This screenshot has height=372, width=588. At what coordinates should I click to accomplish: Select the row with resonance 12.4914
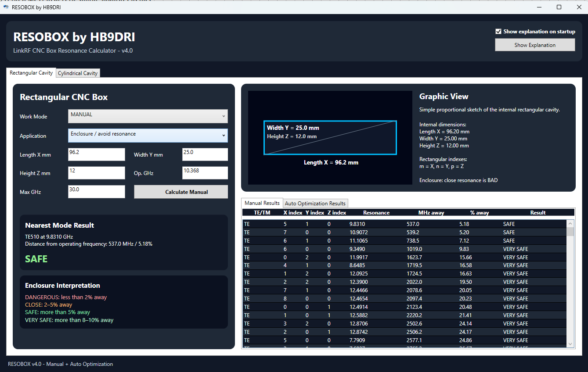tap(405, 307)
